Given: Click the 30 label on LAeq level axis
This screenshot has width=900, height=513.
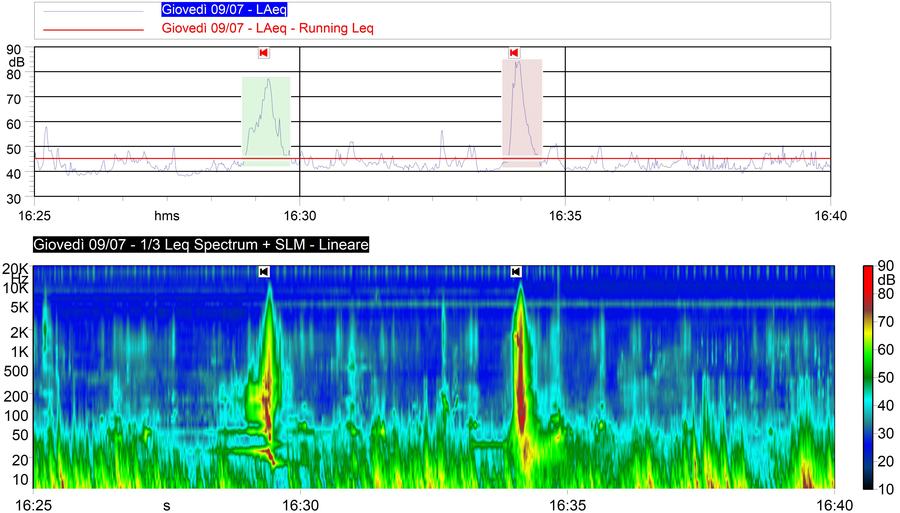Looking at the screenshot, I should coord(14,199).
